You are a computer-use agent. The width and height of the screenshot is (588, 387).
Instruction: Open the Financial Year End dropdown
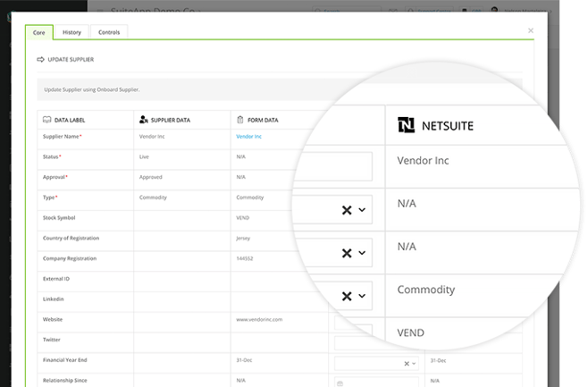pos(414,364)
